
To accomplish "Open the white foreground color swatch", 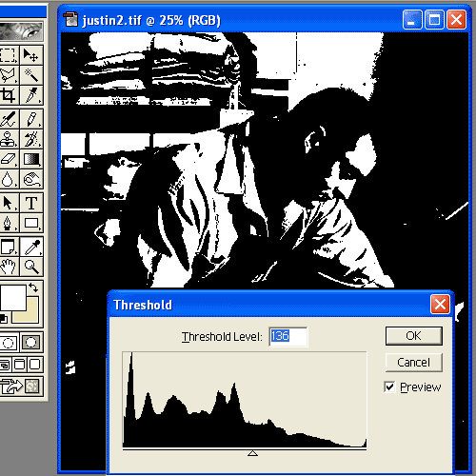I will point(13,298).
